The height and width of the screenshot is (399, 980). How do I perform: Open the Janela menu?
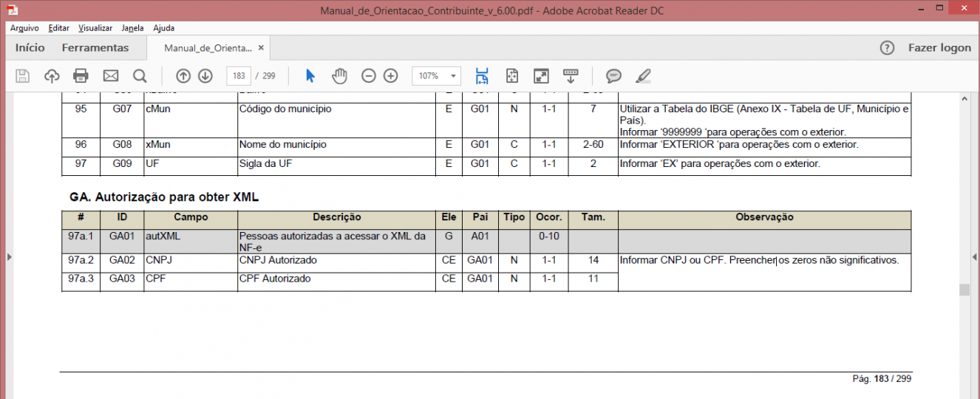pos(133,28)
